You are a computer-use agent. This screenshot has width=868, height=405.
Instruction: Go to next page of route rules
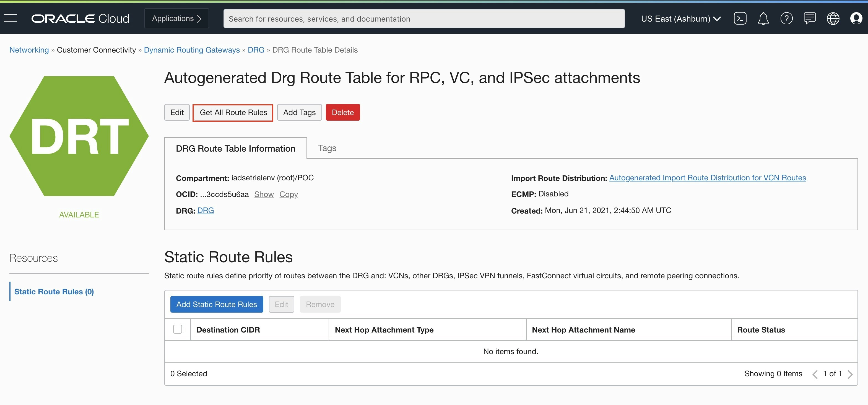850,374
